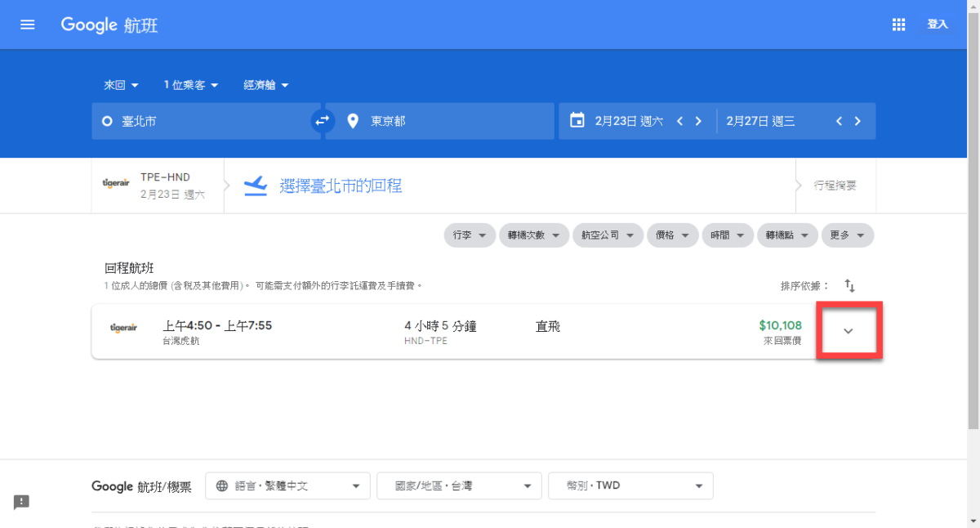This screenshot has height=528, width=980.
Task: Click the sort order arrows icon
Action: coord(849,286)
